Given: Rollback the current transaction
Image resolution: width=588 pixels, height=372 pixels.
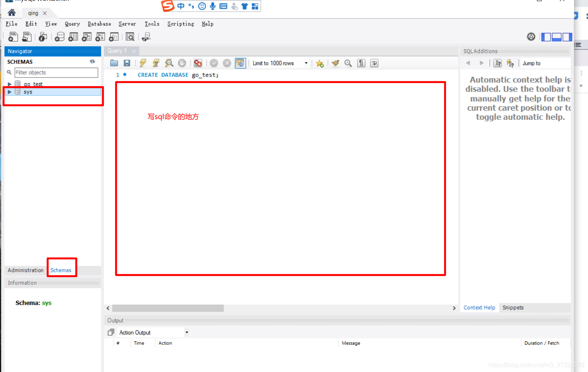Looking at the screenshot, I should tap(227, 63).
